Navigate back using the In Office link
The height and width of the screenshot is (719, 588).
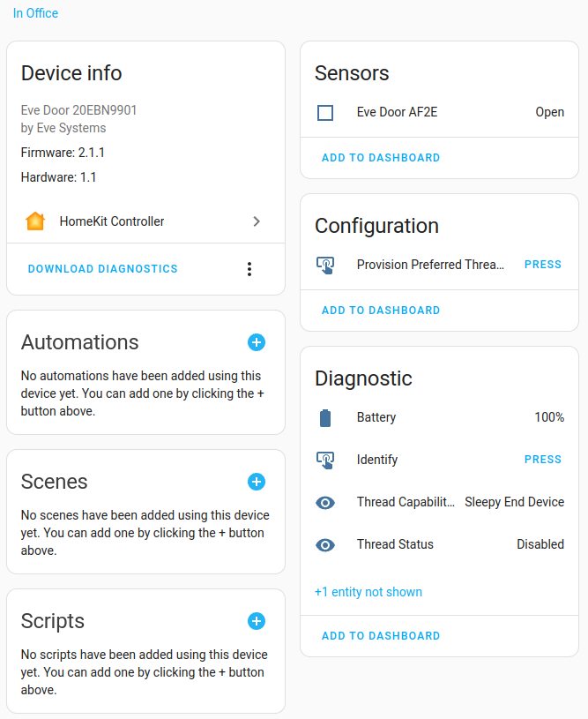35,12
